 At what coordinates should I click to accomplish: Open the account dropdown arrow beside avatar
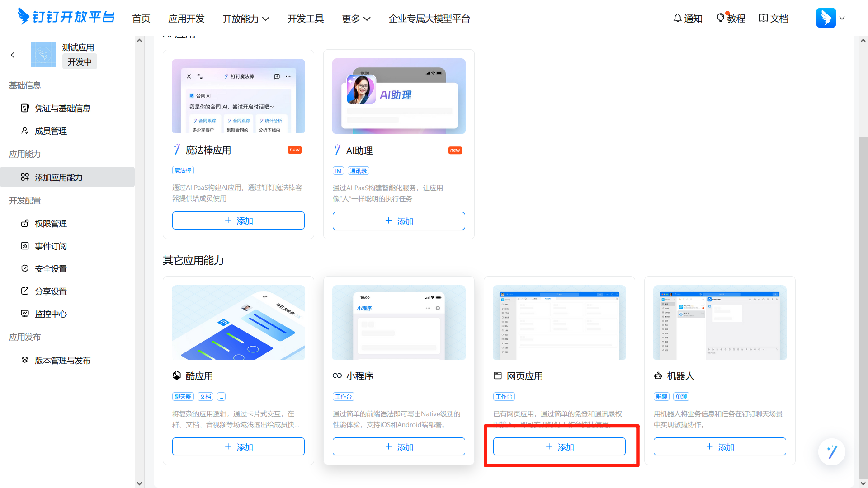[x=842, y=18]
